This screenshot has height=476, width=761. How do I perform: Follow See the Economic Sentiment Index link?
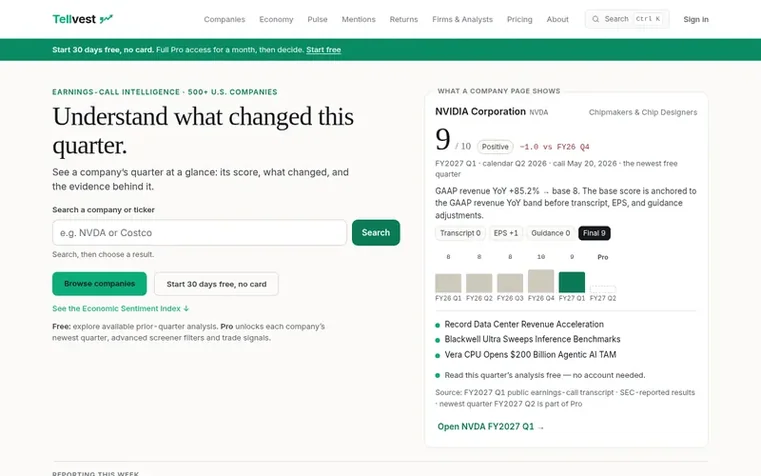[121, 309]
